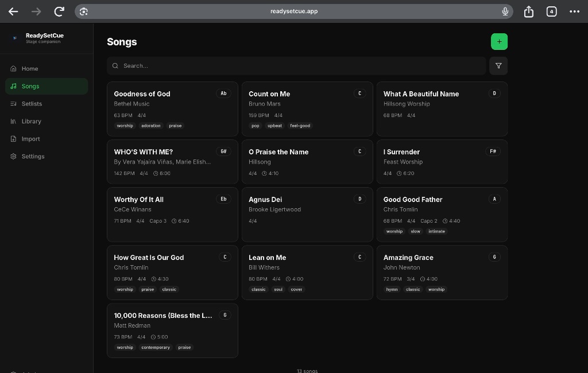Viewport: 588px width, 373px height.
Task: Open the song filter funnel icon
Action: (498, 65)
